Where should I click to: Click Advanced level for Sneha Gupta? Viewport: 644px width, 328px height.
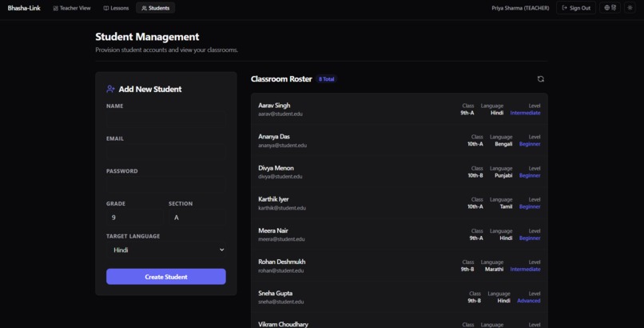pyautogui.click(x=529, y=301)
